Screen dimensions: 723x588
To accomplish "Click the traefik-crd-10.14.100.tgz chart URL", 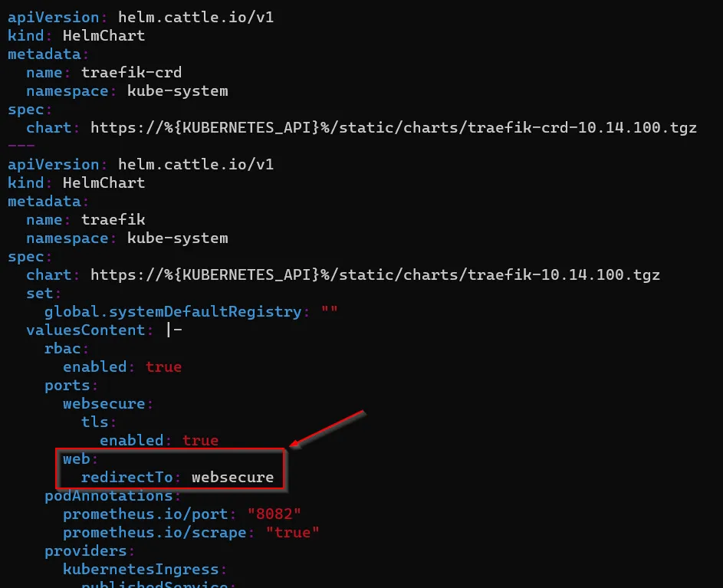I will click(x=393, y=128).
